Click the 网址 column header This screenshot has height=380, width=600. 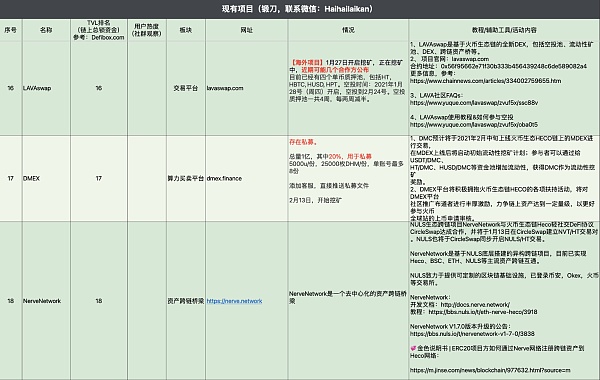click(246, 30)
